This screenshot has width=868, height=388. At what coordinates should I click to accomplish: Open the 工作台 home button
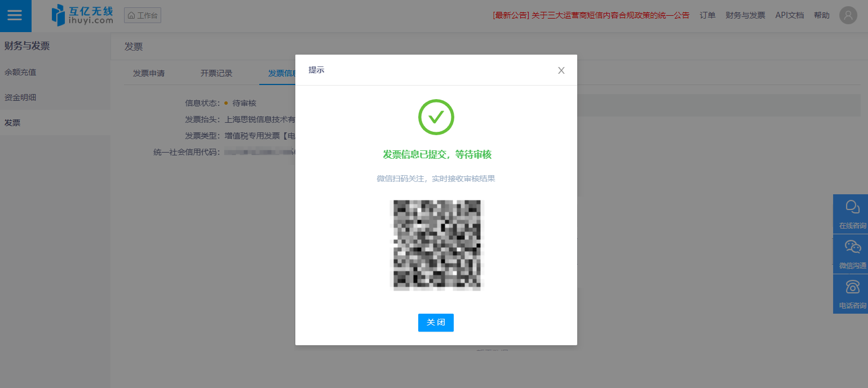pyautogui.click(x=143, y=15)
